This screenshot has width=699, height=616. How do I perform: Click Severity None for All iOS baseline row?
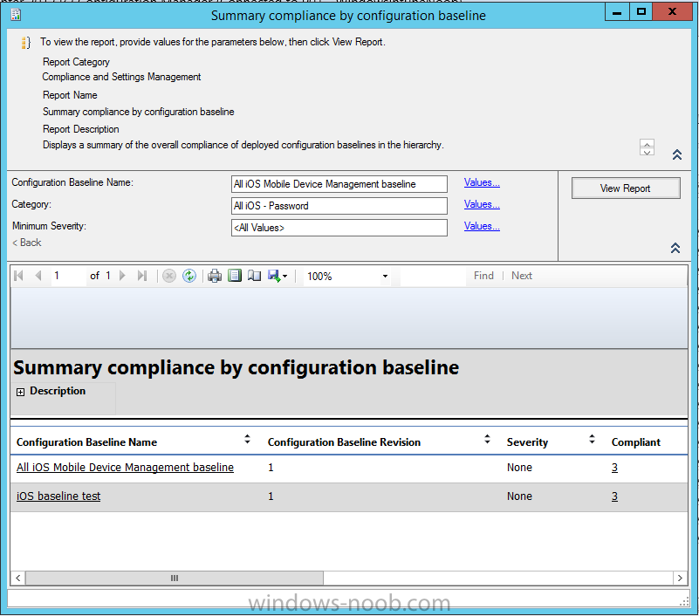pos(519,467)
